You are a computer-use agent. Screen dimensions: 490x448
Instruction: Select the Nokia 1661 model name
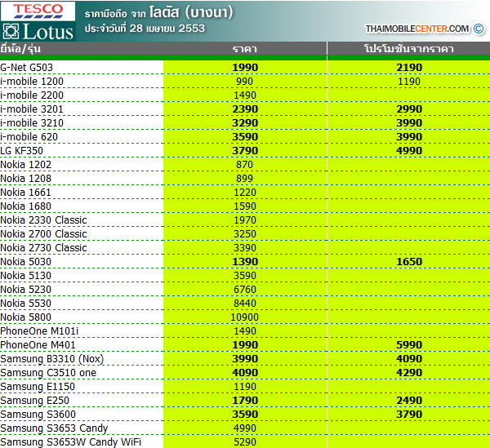[x=25, y=193]
